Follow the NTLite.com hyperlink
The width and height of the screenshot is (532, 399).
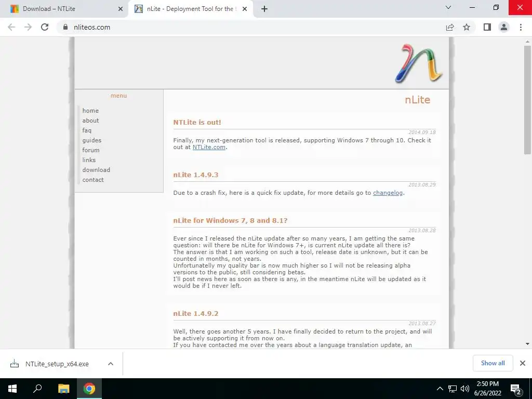click(x=209, y=147)
